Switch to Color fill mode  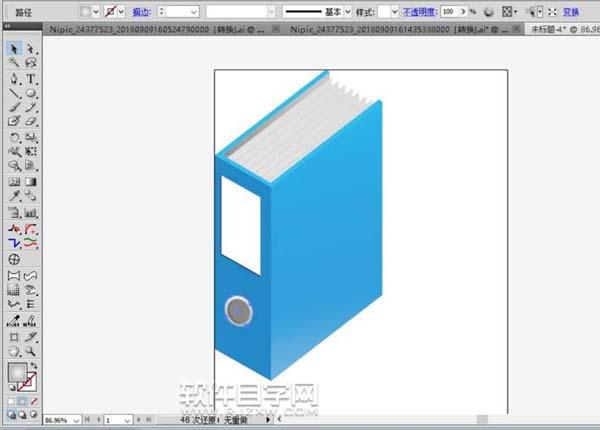point(11,401)
